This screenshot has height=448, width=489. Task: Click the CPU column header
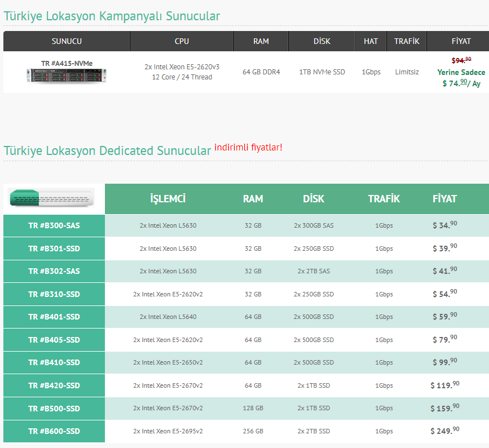click(182, 41)
